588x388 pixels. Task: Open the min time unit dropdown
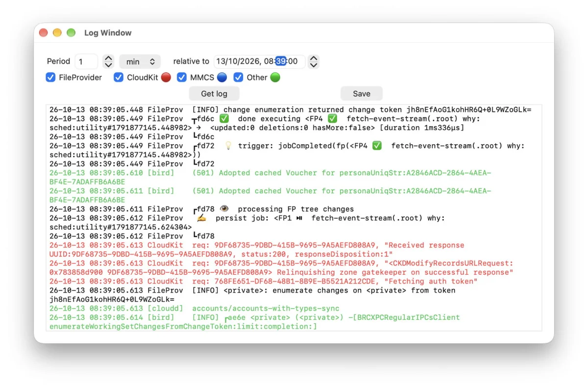pyautogui.click(x=140, y=61)
